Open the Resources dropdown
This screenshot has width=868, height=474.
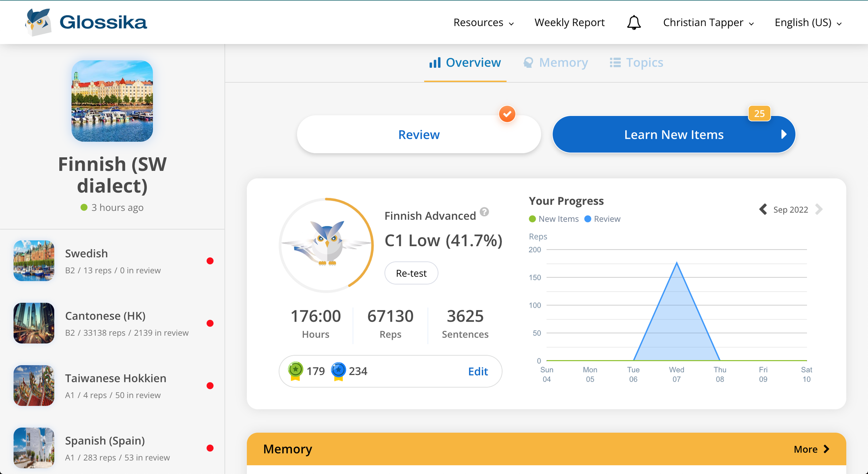tap(483, 22)
